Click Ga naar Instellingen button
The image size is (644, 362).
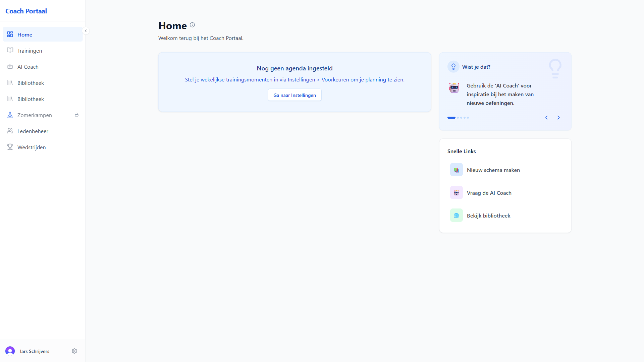coord(294,95)
